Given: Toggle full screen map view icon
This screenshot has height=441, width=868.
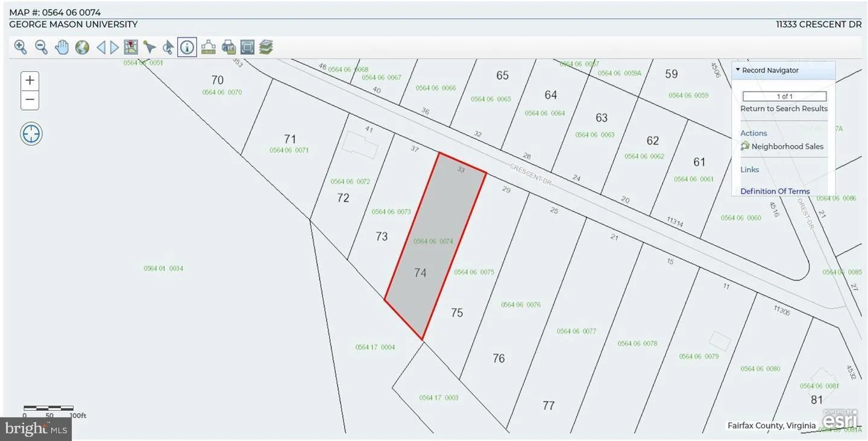Looking at the screenshot, I should 247,47.
